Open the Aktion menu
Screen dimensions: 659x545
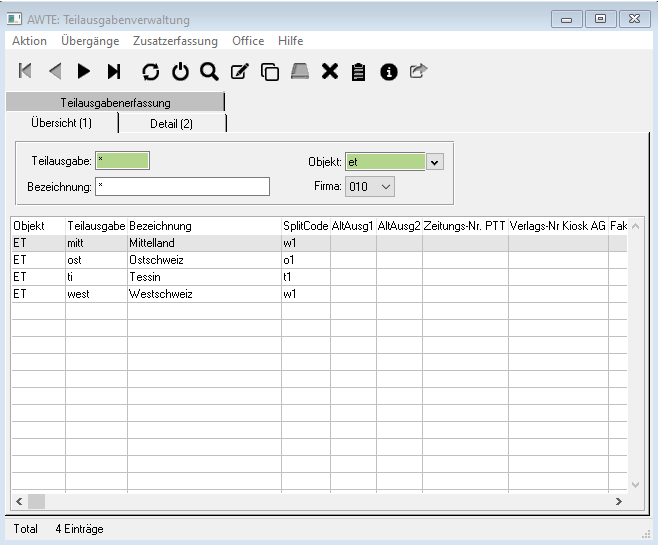tap(29, 41)
